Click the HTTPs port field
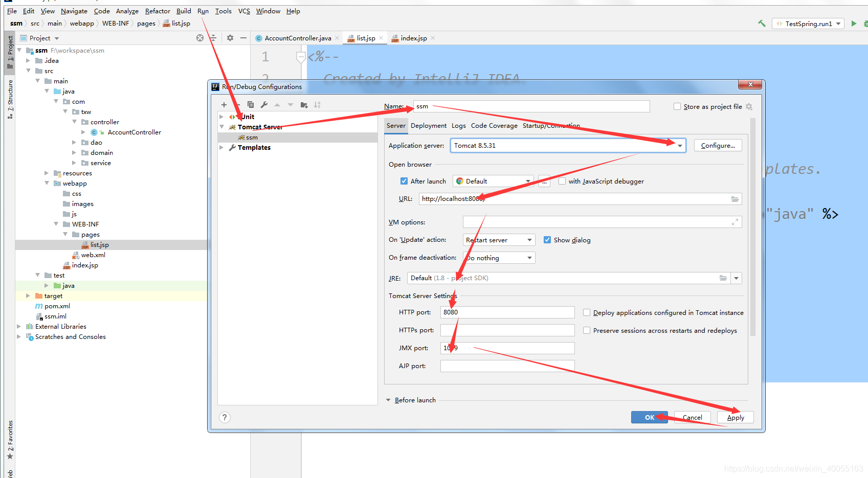868x478 pixels. tap(507, 330)
